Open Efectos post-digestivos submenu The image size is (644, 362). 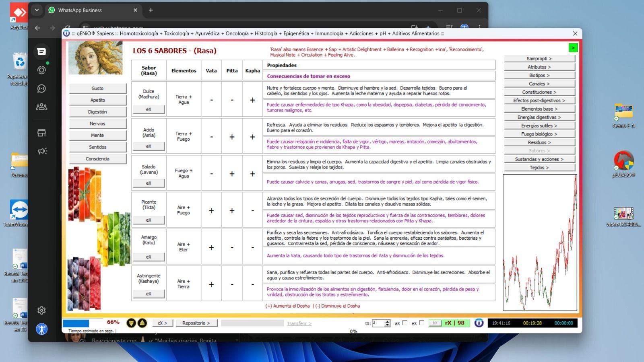point(539,100)
